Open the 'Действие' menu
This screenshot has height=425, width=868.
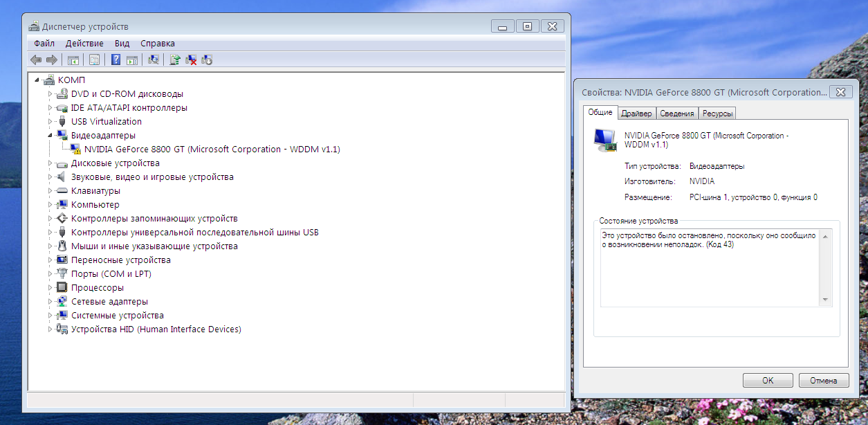[x=86, y=43]
